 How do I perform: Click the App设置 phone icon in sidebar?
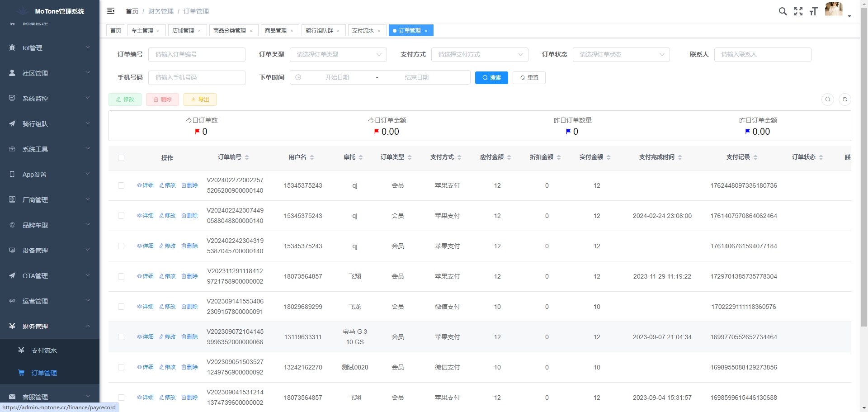[12, 174]
